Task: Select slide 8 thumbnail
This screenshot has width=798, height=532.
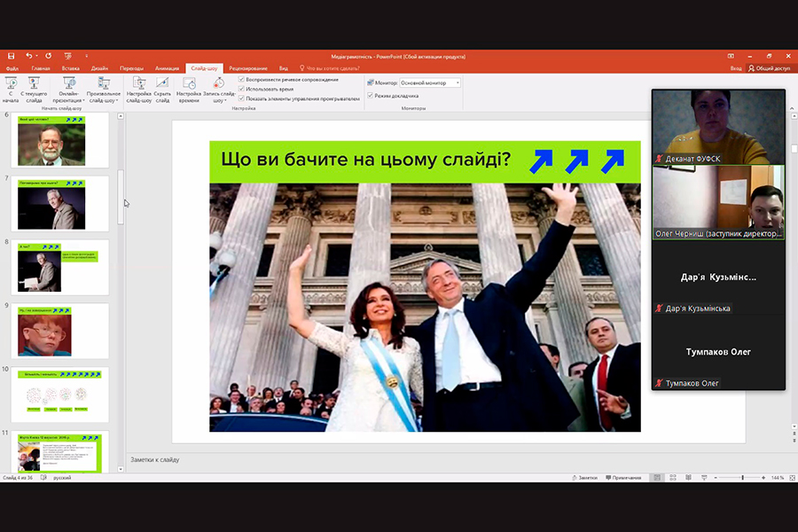Action: coord(59,267)
